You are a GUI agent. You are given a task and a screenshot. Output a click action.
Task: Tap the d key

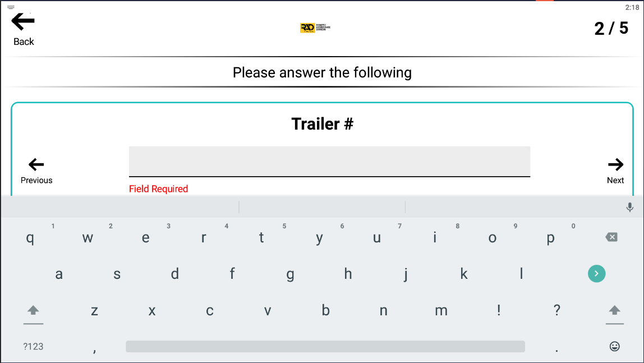pyautogui.click(x=174, y=273)
